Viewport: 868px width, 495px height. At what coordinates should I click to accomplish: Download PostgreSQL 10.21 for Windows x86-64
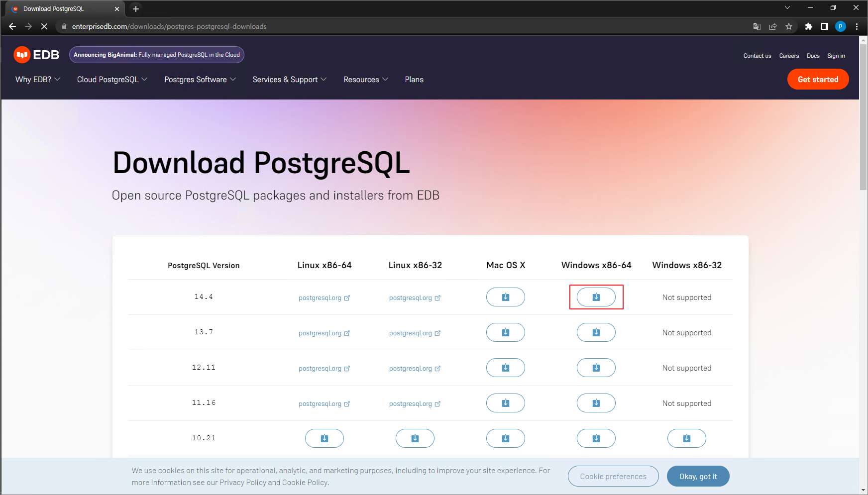point(596,438)
